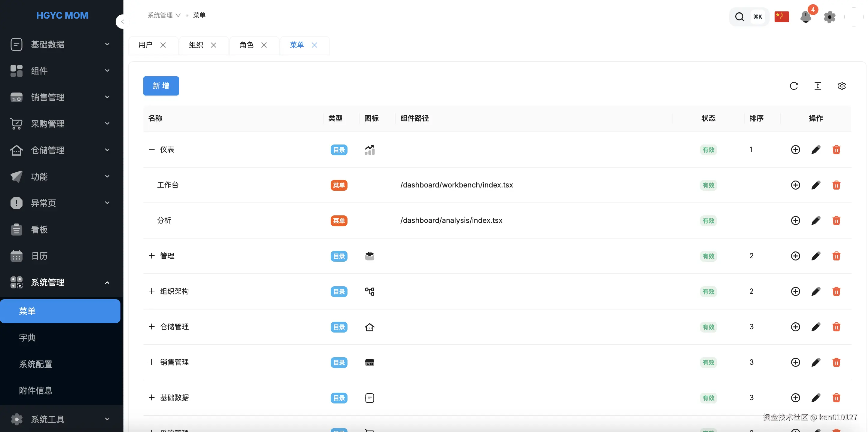Open the search icon in header
This screenshot has width=868, height=432.
(740, 17)
